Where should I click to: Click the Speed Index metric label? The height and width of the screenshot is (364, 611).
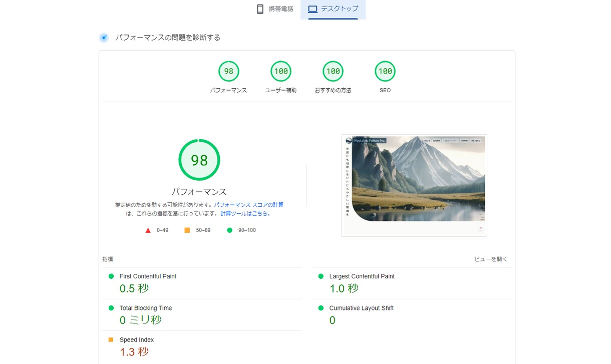137,339
